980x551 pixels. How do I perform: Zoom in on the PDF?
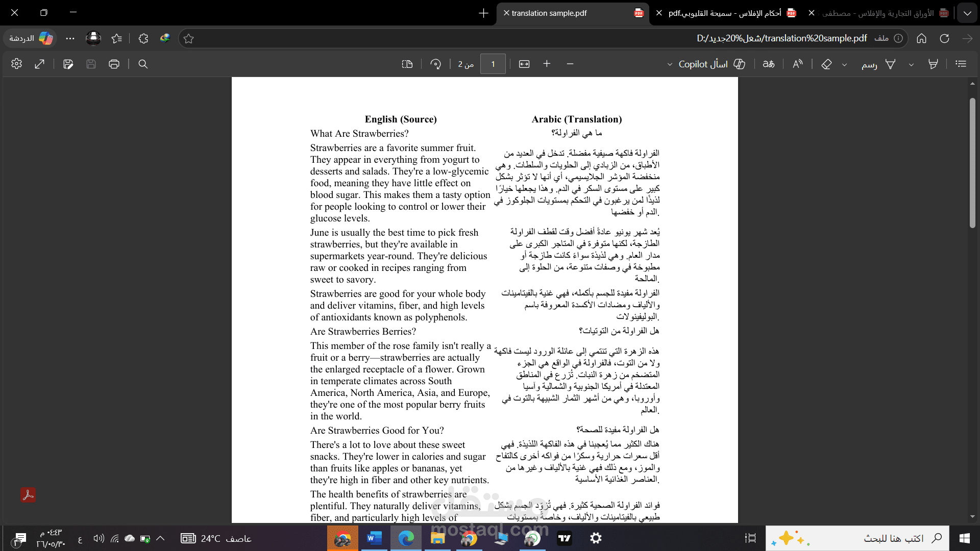click(x=547, y=64)
